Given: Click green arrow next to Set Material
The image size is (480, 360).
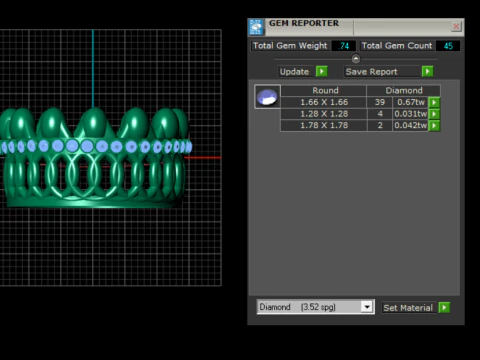Looking at the screenshot, I should click(x=444, y=307).
